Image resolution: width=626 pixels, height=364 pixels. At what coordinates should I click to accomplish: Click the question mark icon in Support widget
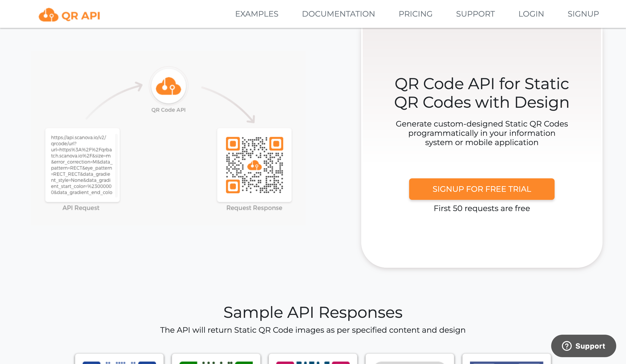567,346
